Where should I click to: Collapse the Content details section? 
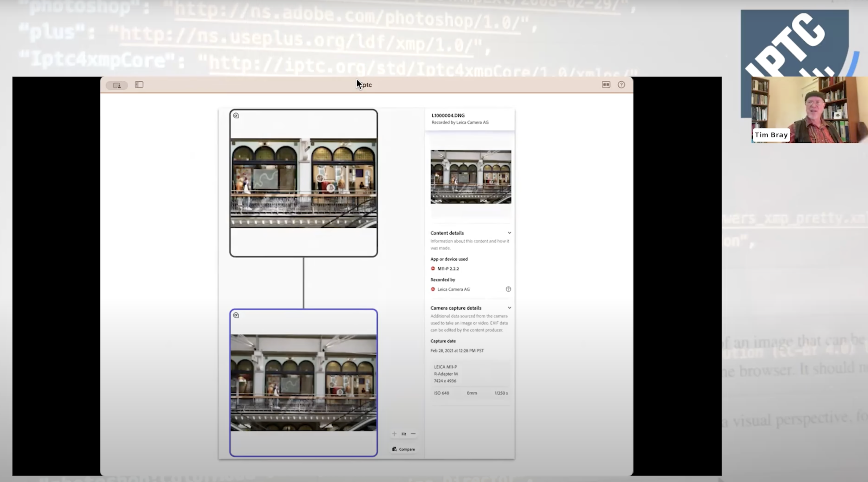coord(509,233)
